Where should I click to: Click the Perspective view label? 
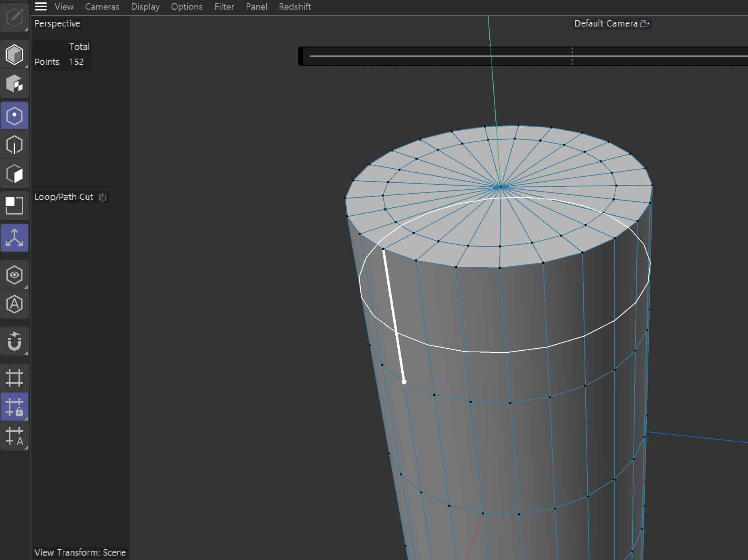click(57, 23)
